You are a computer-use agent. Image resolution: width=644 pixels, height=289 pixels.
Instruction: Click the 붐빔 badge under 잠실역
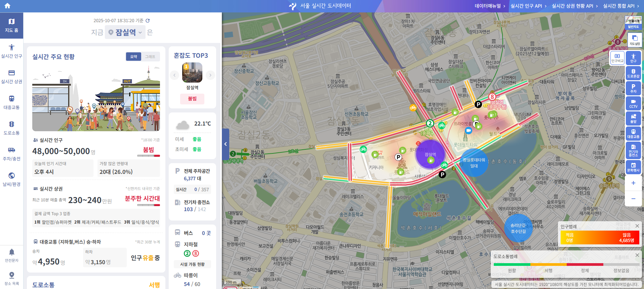192,99
